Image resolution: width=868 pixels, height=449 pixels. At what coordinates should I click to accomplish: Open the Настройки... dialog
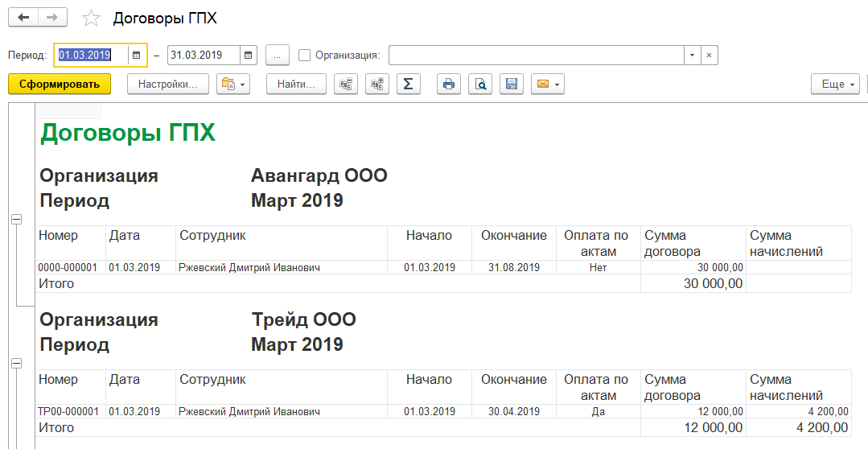167,84
